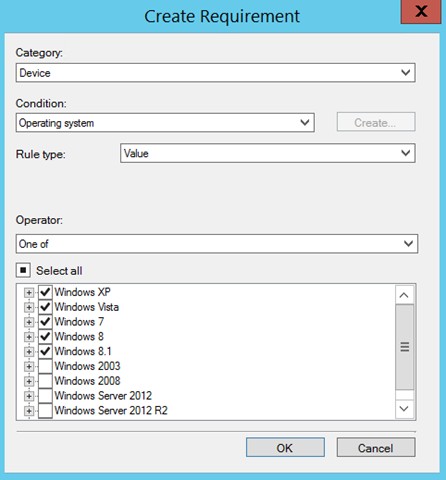Click the scroll up arrow in OS list

coord(404,295)
